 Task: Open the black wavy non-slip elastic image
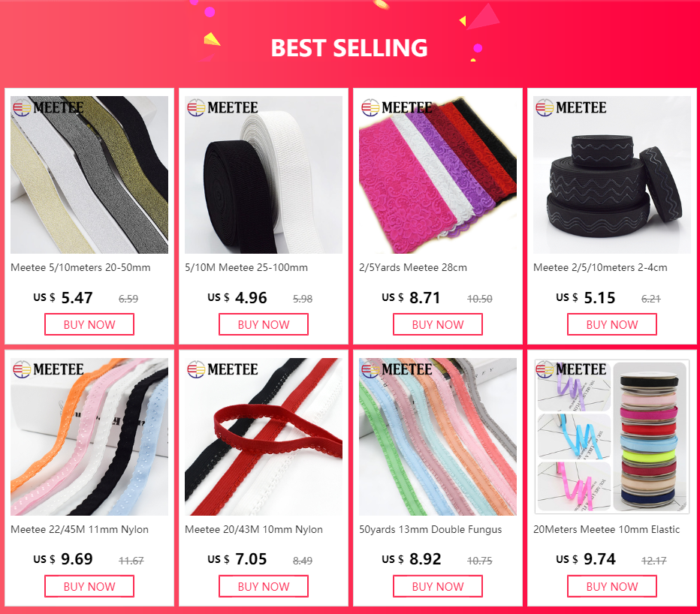612,175
